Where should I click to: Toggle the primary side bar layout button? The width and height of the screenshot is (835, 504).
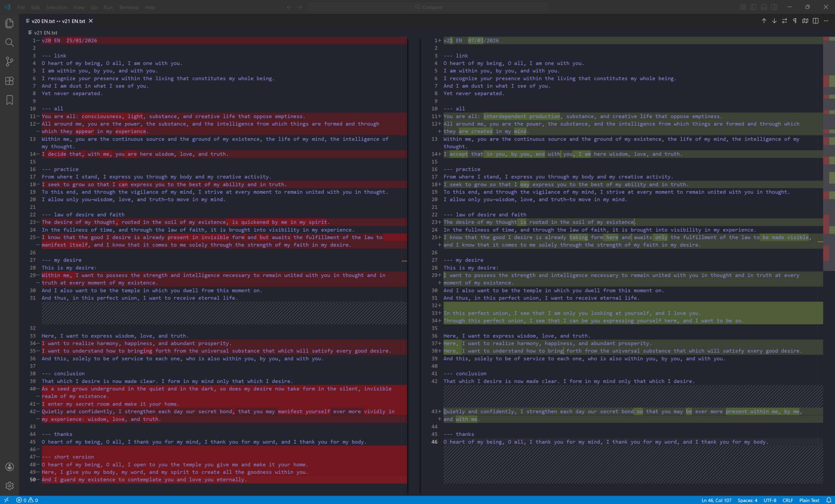753,7
